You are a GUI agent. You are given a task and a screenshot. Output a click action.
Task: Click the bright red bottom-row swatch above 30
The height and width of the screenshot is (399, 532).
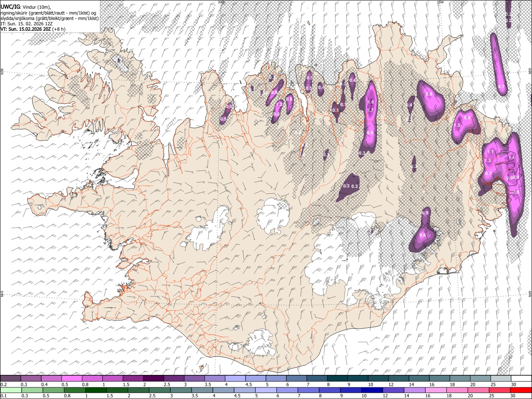(521, 390)
